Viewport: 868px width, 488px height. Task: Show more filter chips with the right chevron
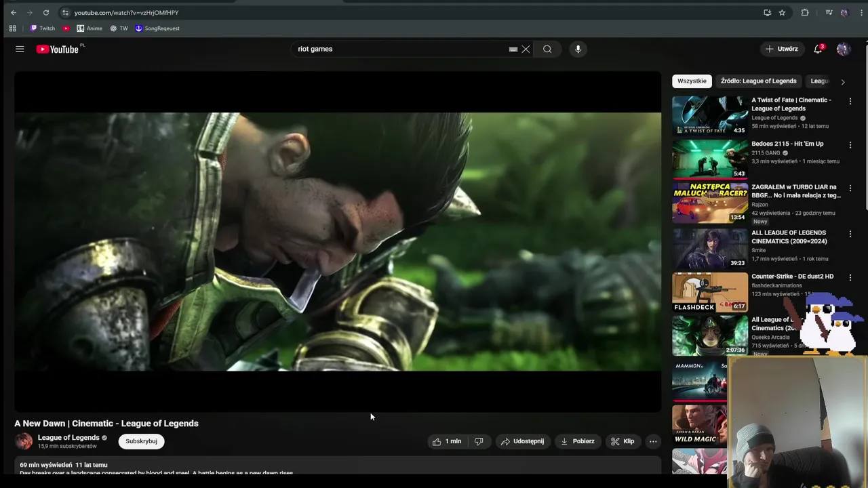843,81
